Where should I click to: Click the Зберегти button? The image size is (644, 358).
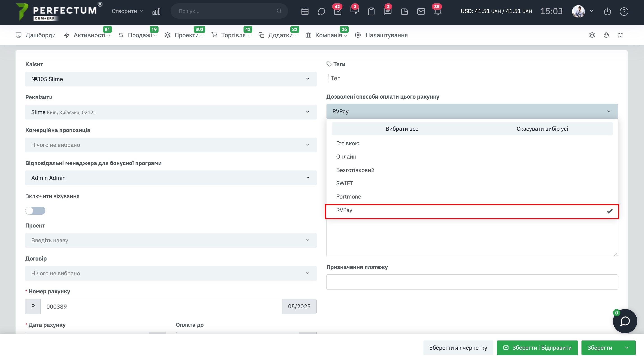tap(600, 348)
